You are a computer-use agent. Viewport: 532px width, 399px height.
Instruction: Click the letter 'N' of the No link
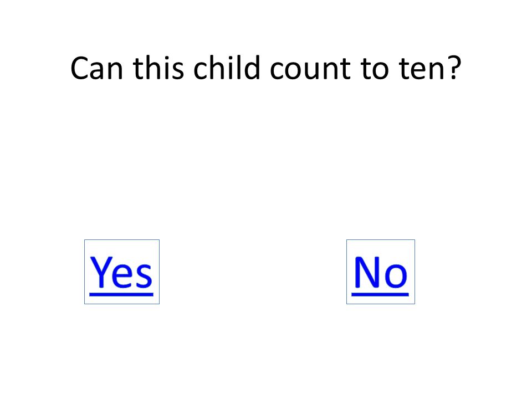[366, 272]
